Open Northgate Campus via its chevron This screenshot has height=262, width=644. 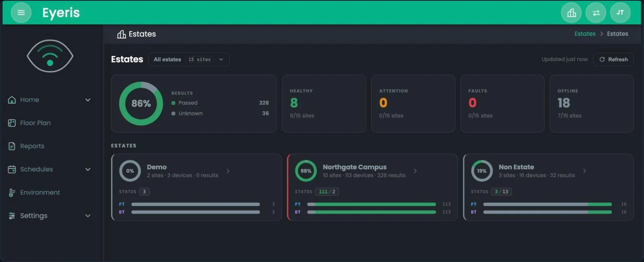(x=415, y=171)
